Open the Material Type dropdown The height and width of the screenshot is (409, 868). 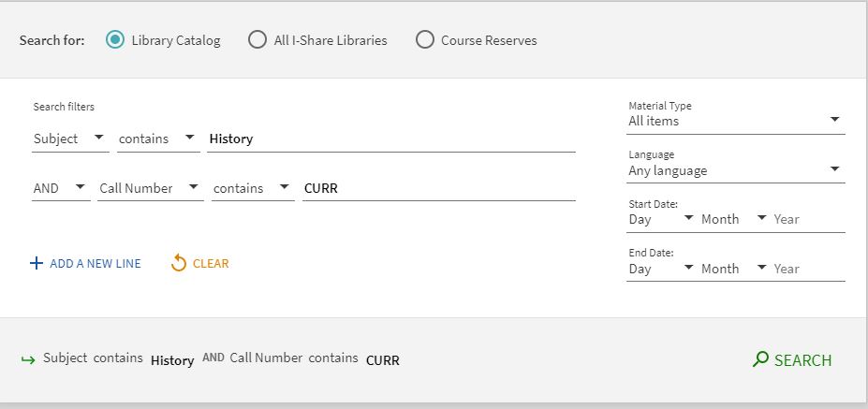click(x=735, y=121)
